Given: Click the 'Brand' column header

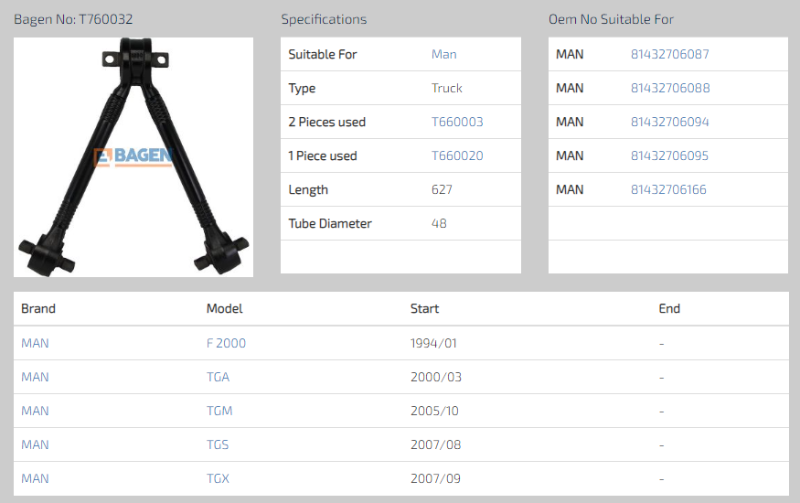Looking at the screenshot, I should (x=38, y=309).
